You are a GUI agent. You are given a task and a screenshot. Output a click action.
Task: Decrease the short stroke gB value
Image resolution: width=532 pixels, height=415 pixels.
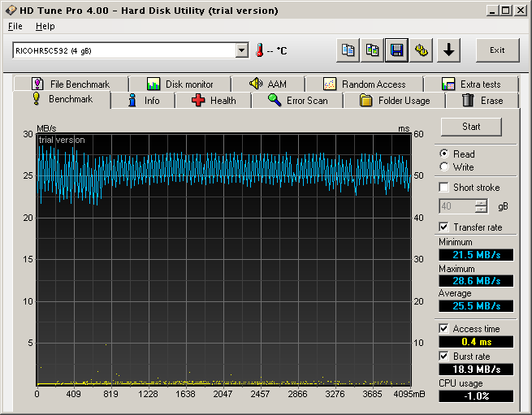pyautogui.click(x=481, y=210)
